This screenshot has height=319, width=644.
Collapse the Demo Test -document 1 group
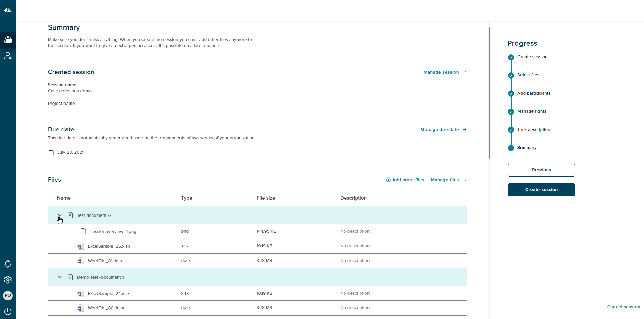coord(60,277)
